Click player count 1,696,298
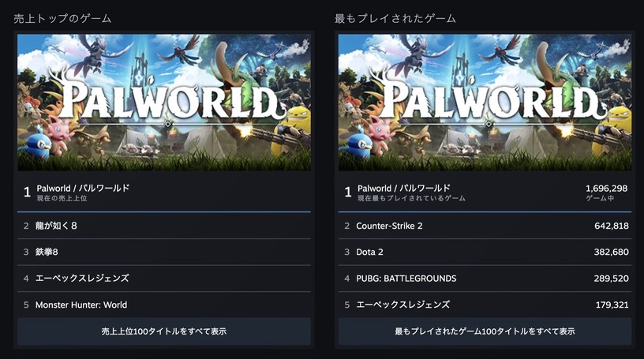The width and height of the screenshot is (644, 359). [607, 188]
